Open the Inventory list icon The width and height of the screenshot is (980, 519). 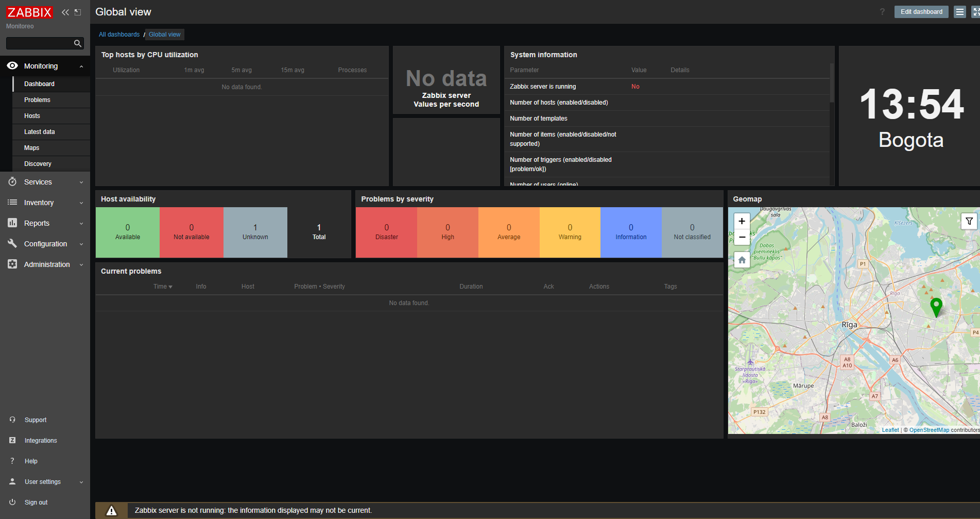pos(12,203)
